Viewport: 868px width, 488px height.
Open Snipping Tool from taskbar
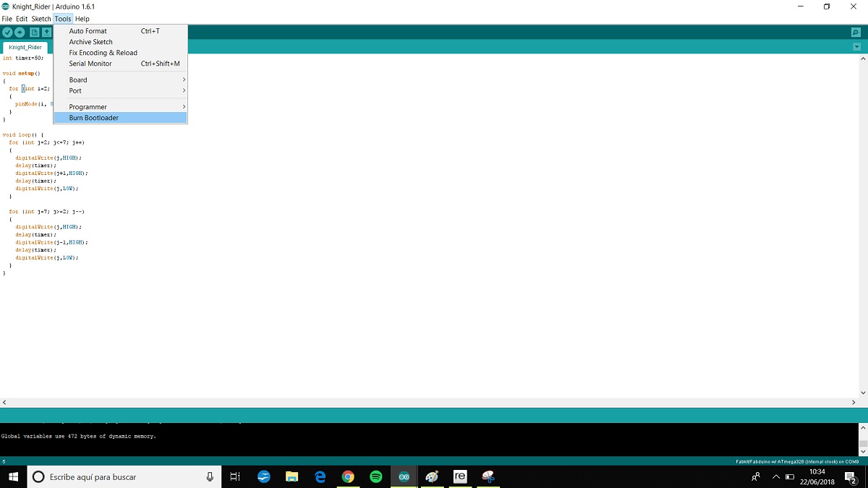pyautogui.click(x=488, y=476)
